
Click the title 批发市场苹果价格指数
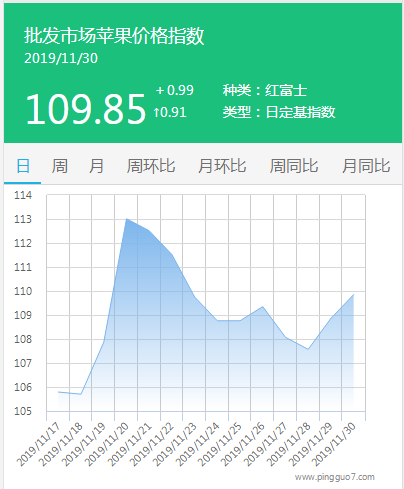(x=114, y=36)
